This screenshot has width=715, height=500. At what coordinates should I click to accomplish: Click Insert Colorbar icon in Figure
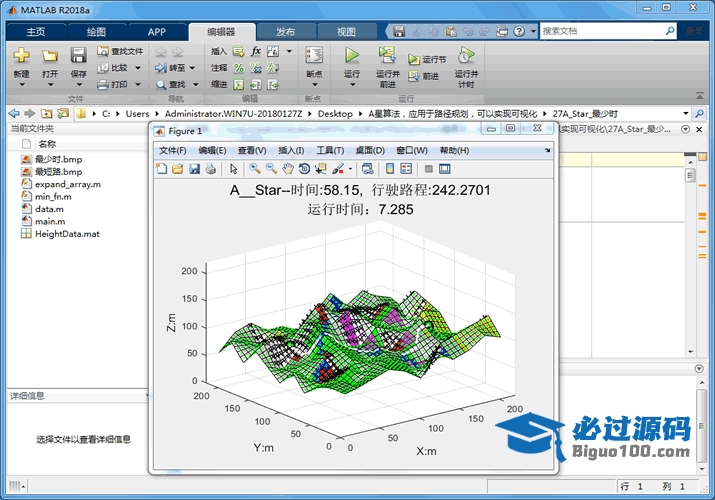[x=390, y=169]
